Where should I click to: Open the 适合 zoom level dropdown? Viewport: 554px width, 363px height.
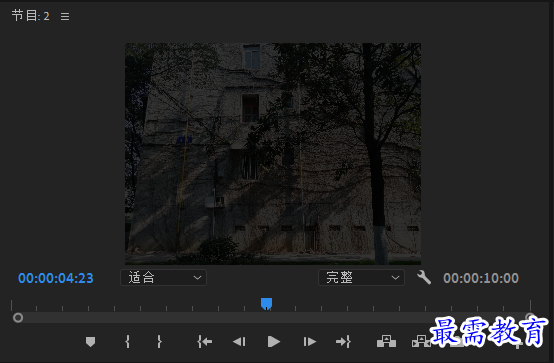(164, 278)
